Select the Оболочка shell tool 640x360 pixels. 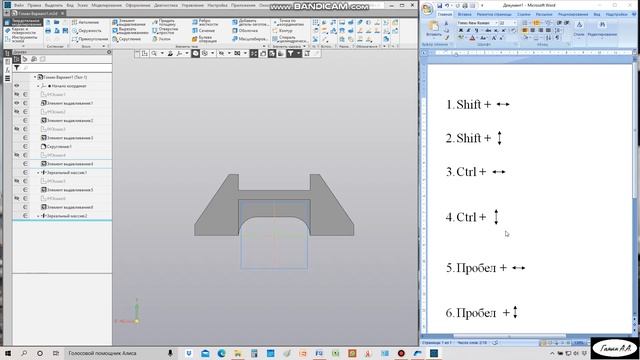coord(245,31)
